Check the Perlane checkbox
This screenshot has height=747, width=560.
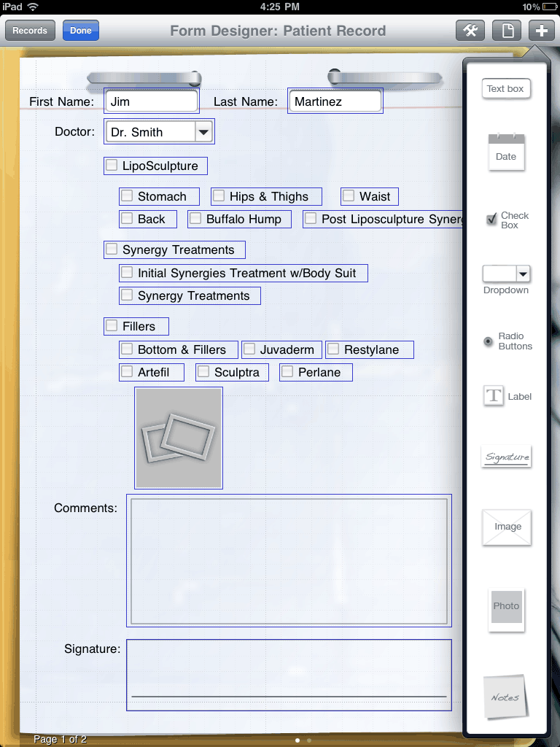point(287,371)
